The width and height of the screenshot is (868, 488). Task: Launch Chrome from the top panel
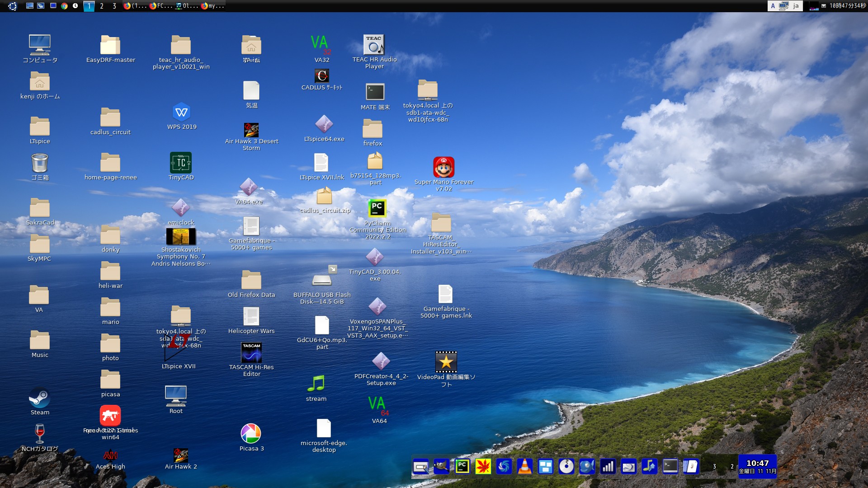coord(64,6)
